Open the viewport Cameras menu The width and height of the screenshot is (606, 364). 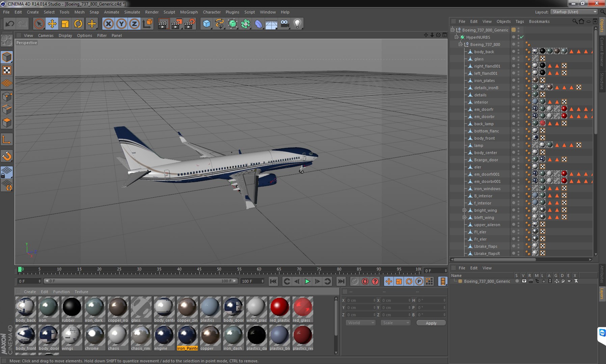coord(46,35)
